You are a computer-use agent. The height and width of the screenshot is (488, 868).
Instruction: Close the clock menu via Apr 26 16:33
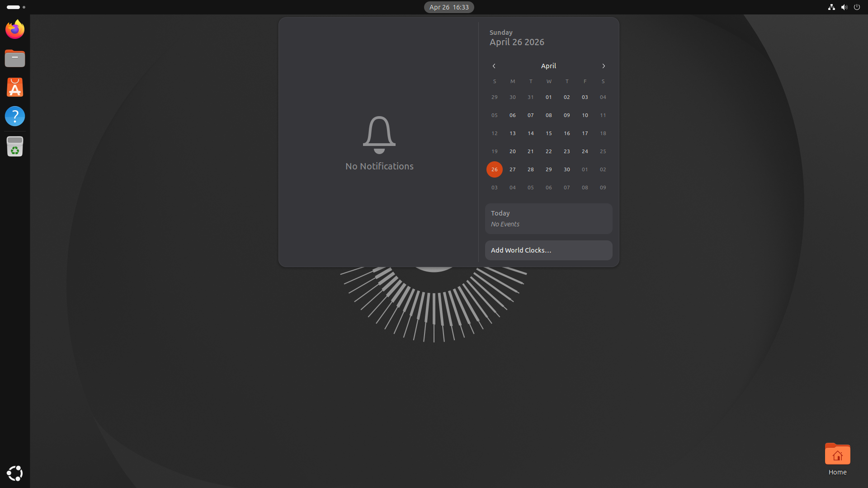click(449, 7)
